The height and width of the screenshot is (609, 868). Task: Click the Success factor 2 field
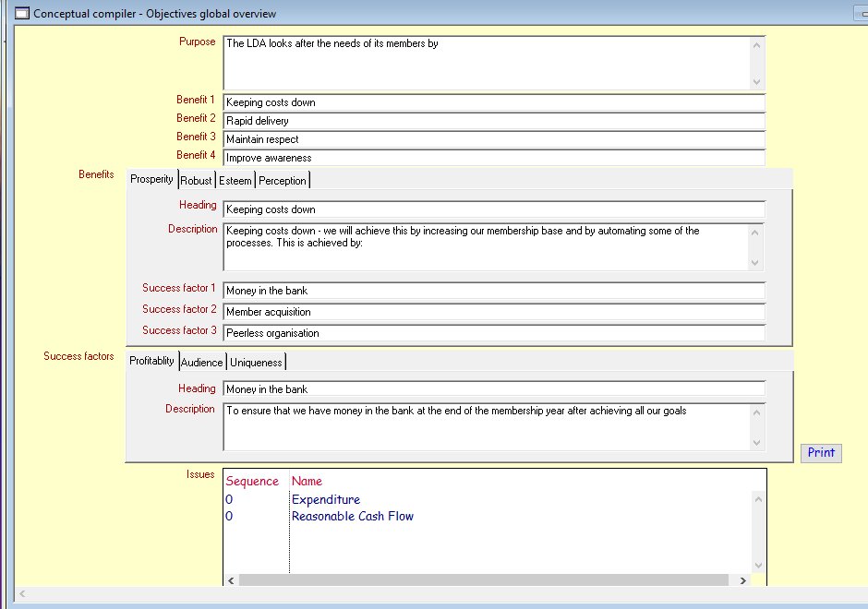point(493,312)
